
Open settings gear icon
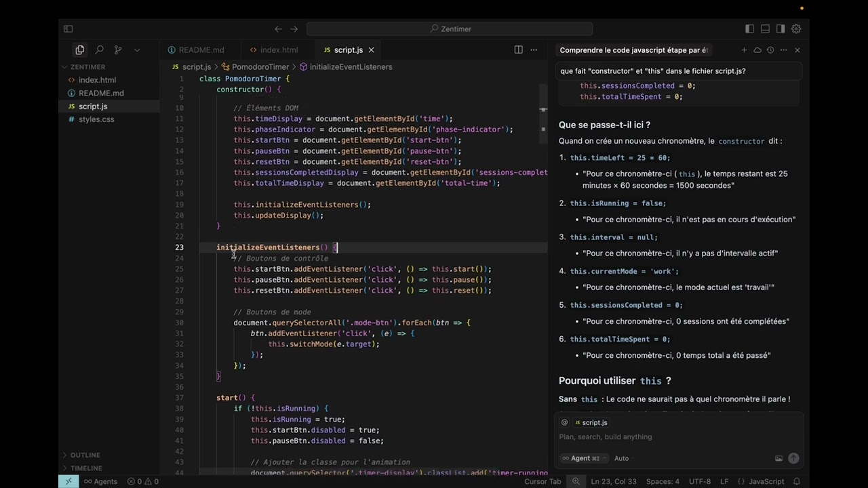click(796, 28)
